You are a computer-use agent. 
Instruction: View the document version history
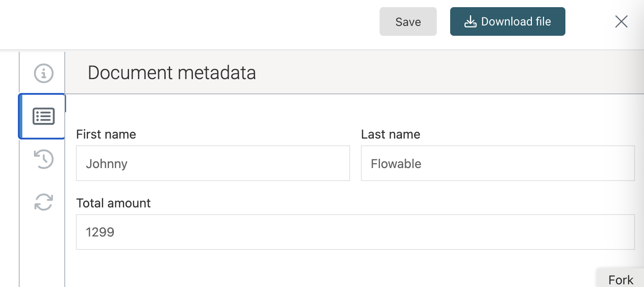pos(43,159)
